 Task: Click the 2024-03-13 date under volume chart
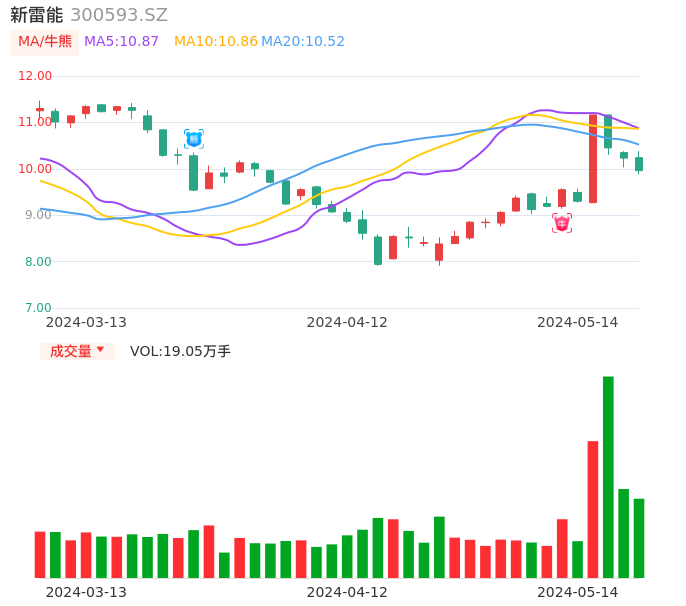coord(86,592)
